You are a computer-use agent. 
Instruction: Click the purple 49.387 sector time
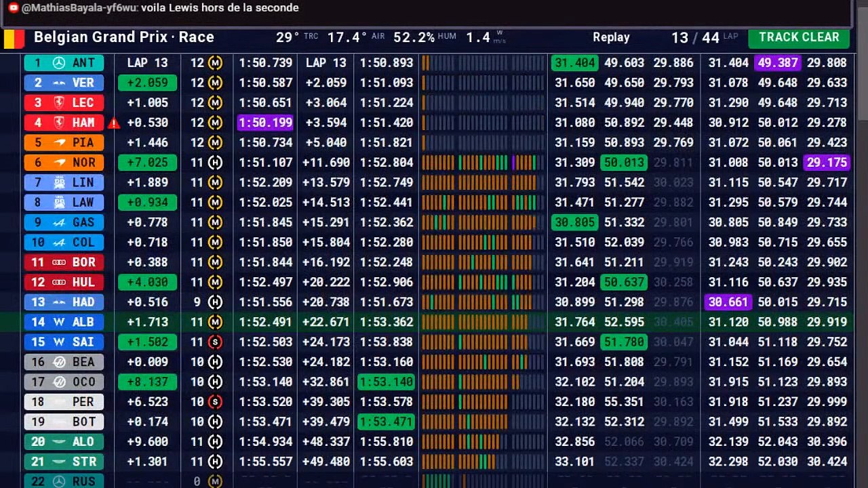(777, 63)
